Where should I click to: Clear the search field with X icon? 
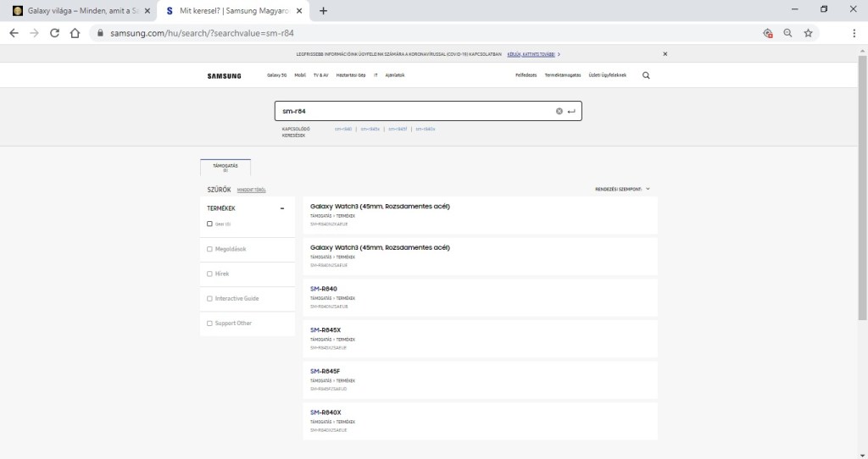[x=559, y=111]
